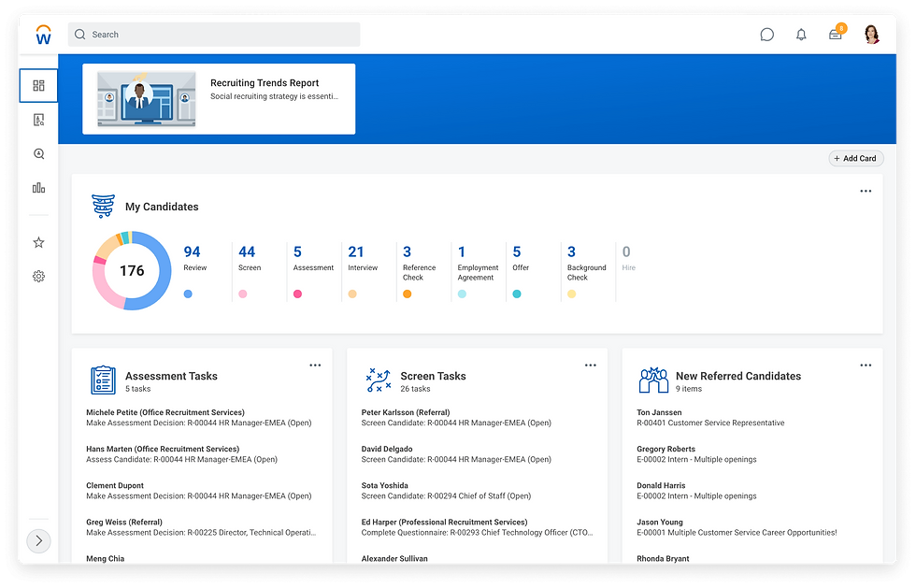
Task: Open the My Candidates options menu
Action: tap(865, 192)
